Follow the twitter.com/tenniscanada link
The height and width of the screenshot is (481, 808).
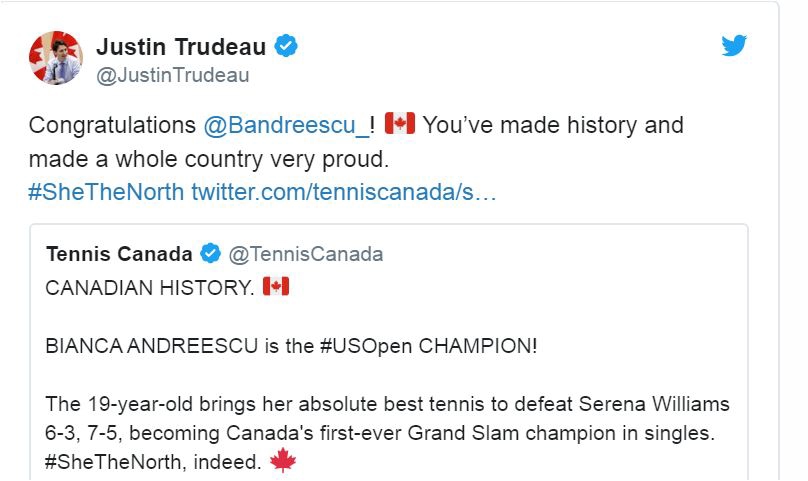[343, 191]
